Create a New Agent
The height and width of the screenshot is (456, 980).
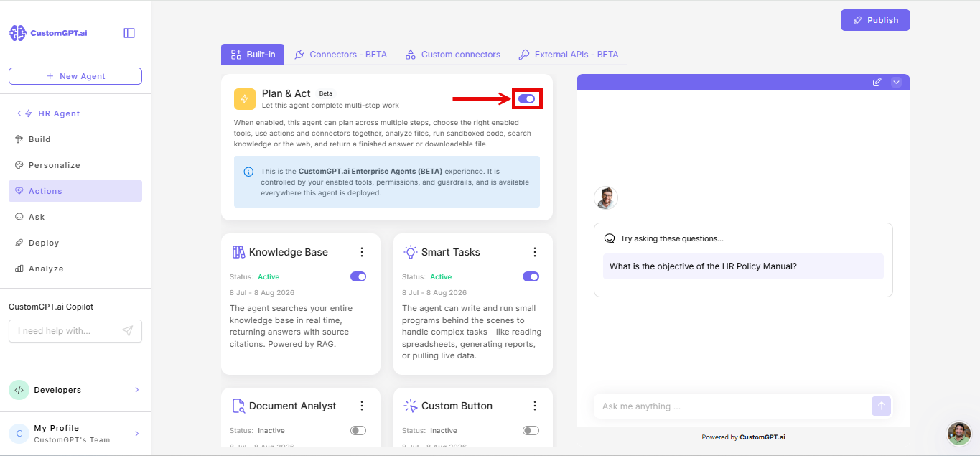click(x=75, y=76)
